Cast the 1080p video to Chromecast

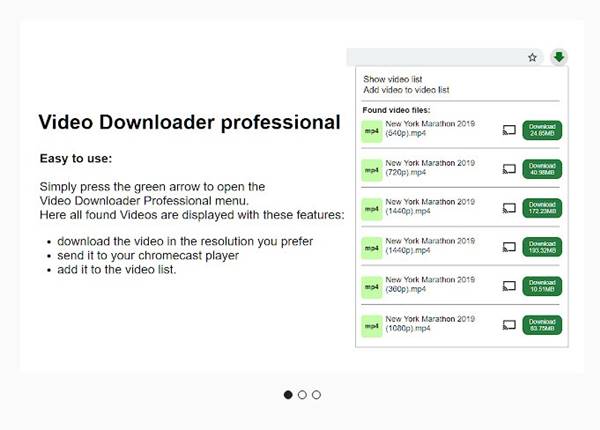click(509, 325)
